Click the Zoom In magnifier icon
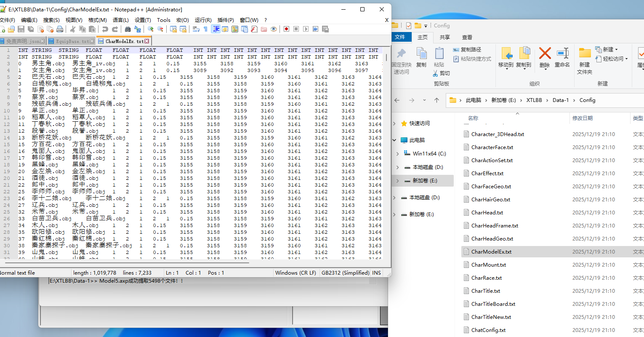Screen dimensions: 644x337 tap(150, 29)
